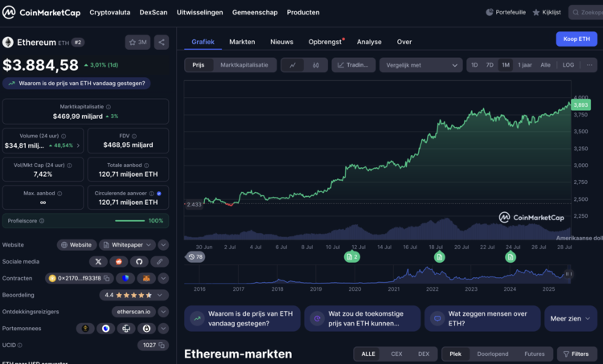Image resolution: width=603 pixels, height=364 pixels.
Task: Open the Website link button
Action: (x=76, y=245)
